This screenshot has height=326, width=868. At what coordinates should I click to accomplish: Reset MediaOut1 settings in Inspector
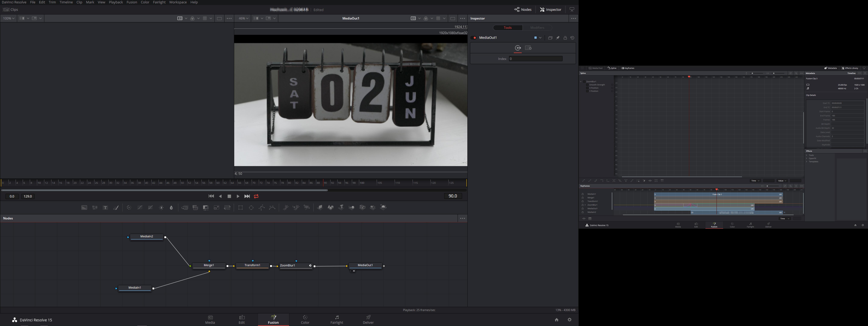click(x=572, y=38)
